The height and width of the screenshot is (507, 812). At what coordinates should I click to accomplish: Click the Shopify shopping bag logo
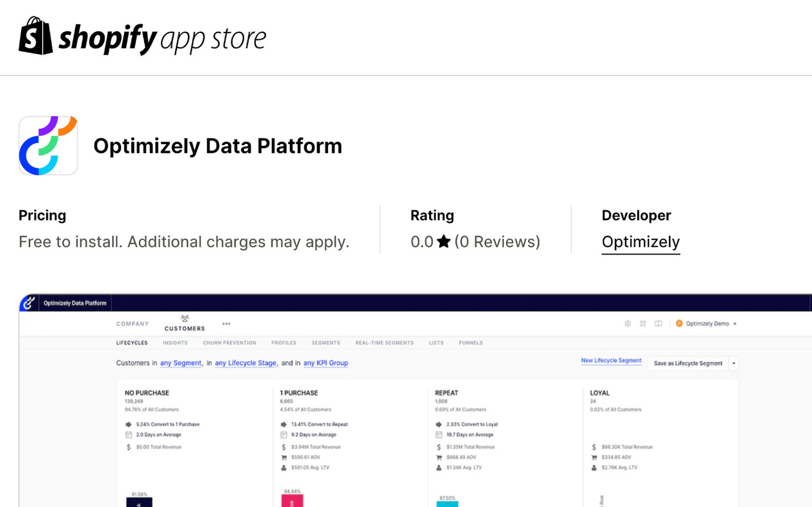[36, 36]
